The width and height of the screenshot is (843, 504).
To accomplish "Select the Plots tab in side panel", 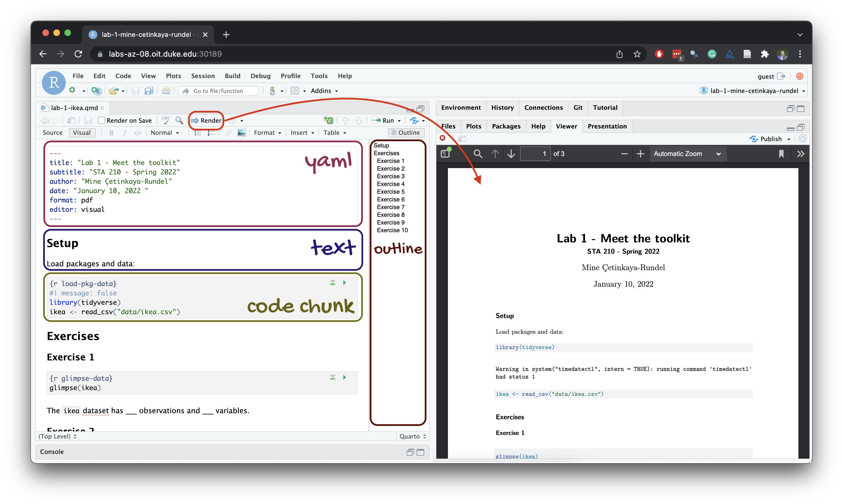I will click(x=474, y=126).
